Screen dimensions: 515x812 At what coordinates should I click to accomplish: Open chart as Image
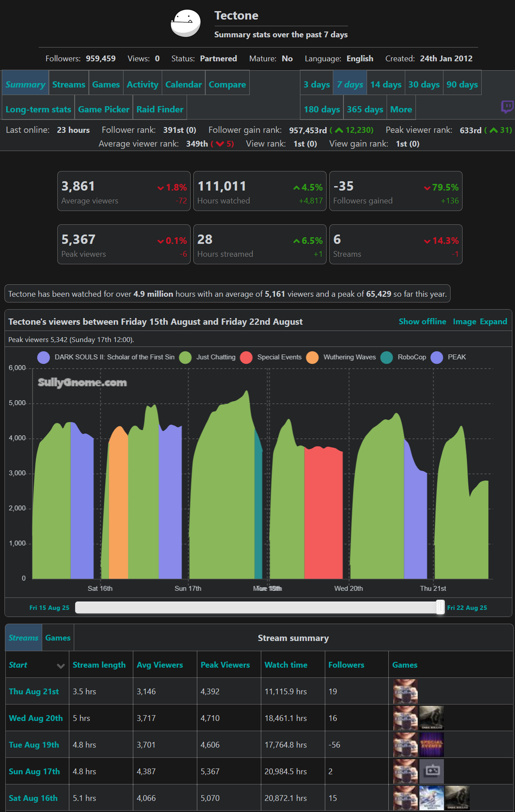coord(464,322)
